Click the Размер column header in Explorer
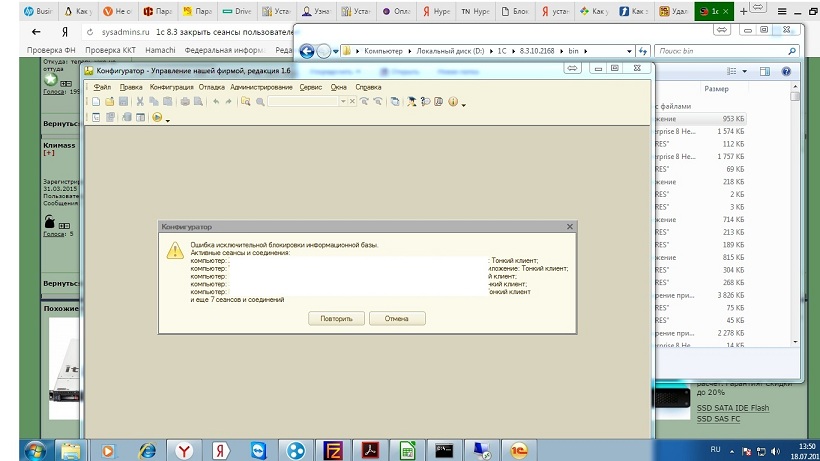Viewport: 820px width, 461px height. click(x=716, y=89)
